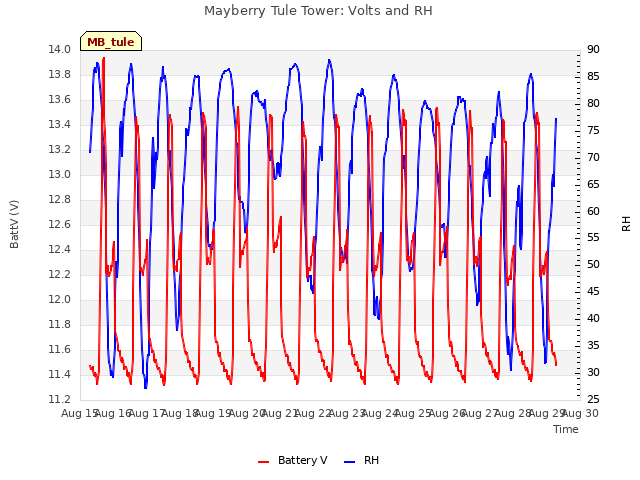Click the '11.8' left axis tick label
The width and height of the screenshot is (640, 480).
[x=59, y=324]
